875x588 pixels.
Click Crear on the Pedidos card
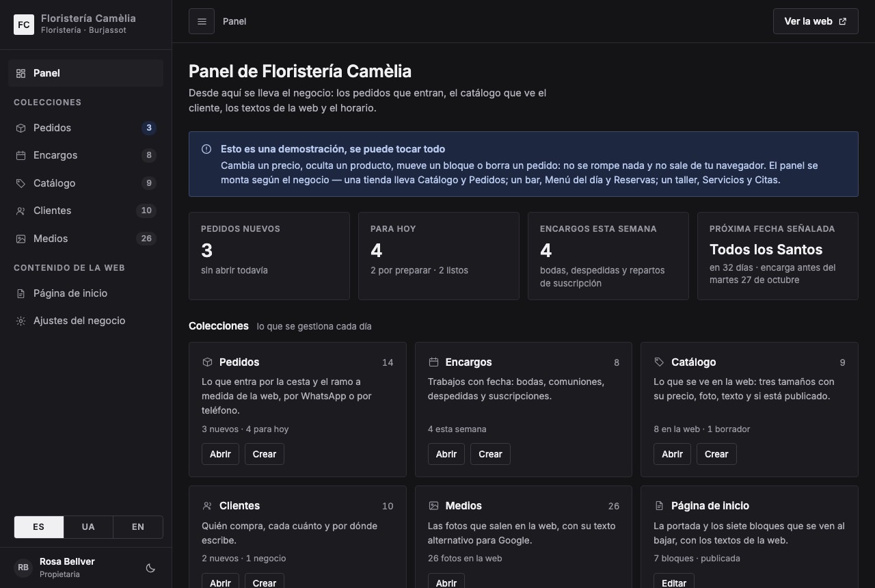tap(265, 454)
